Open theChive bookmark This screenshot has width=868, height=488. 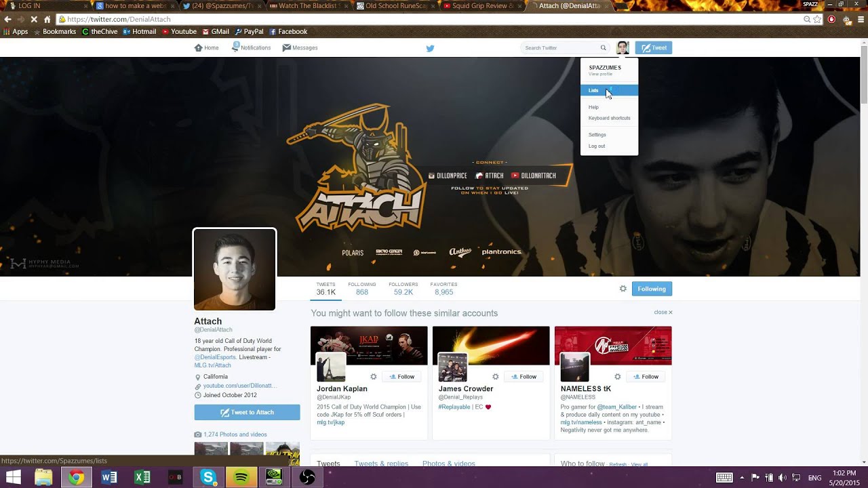(x=100, y=32)
